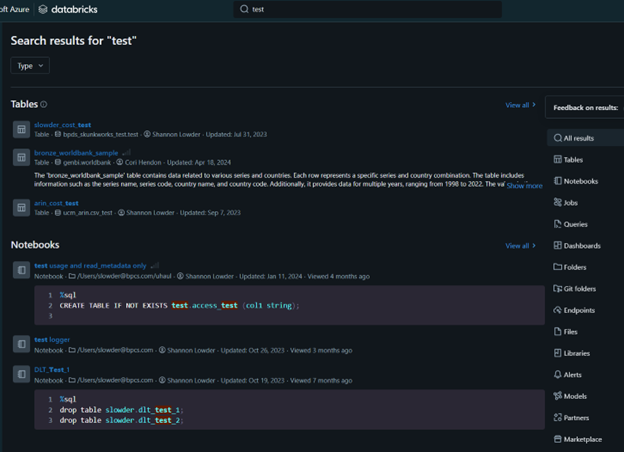Filter results by Partners
Screen dimensions: 624x452
click(571, 417)
